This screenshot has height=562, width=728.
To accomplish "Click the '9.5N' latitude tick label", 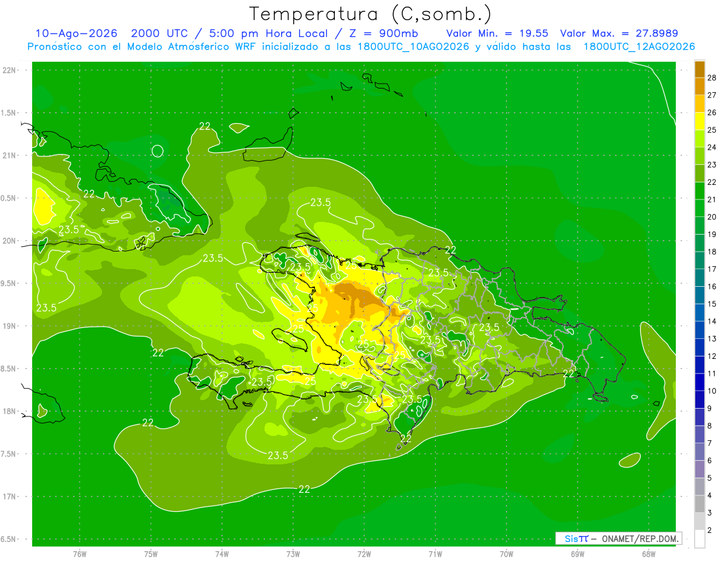I will (10, 283).
